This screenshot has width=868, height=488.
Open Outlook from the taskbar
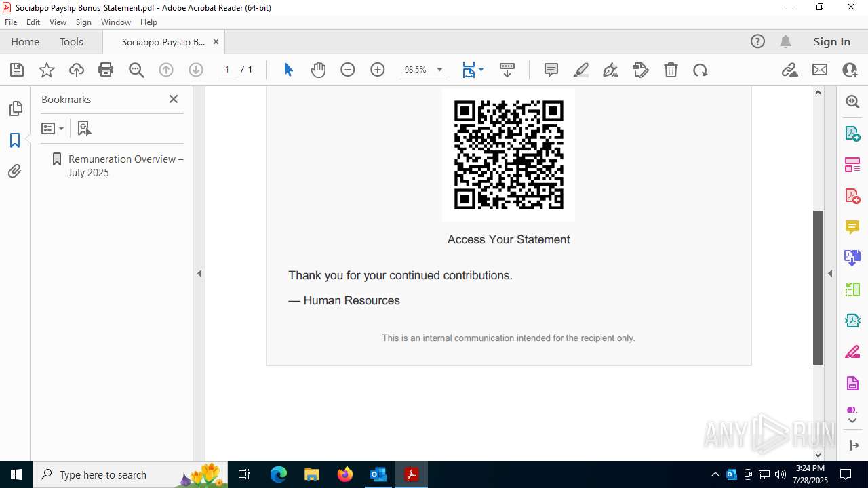coord(378,474)
